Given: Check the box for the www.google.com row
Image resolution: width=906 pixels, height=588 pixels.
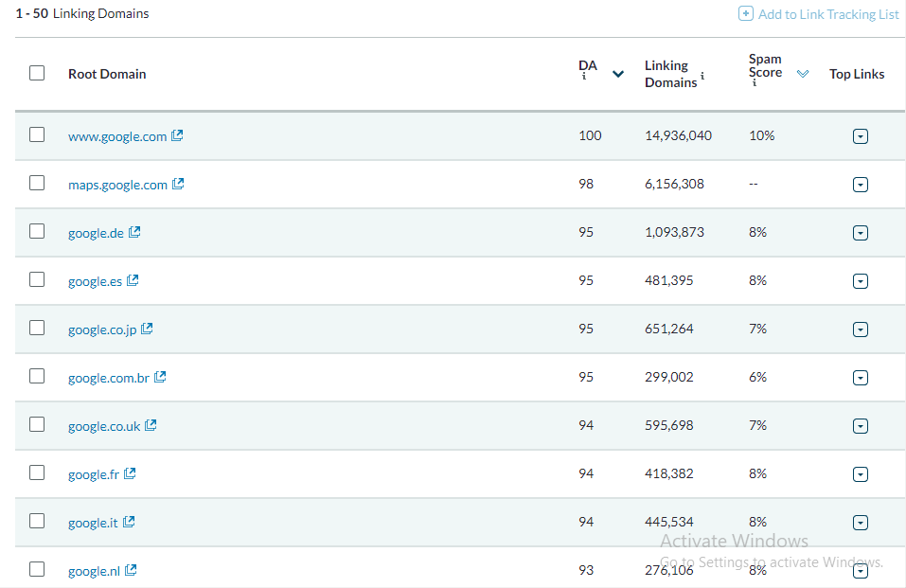Looking at the screenshot, I should click(x=37, y=134).
